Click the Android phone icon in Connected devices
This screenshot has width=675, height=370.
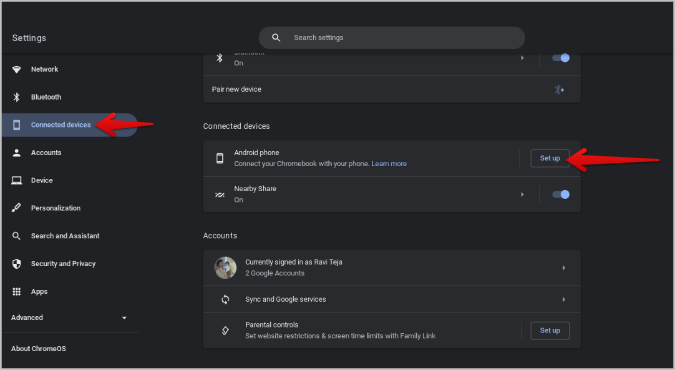click(220, 158)
